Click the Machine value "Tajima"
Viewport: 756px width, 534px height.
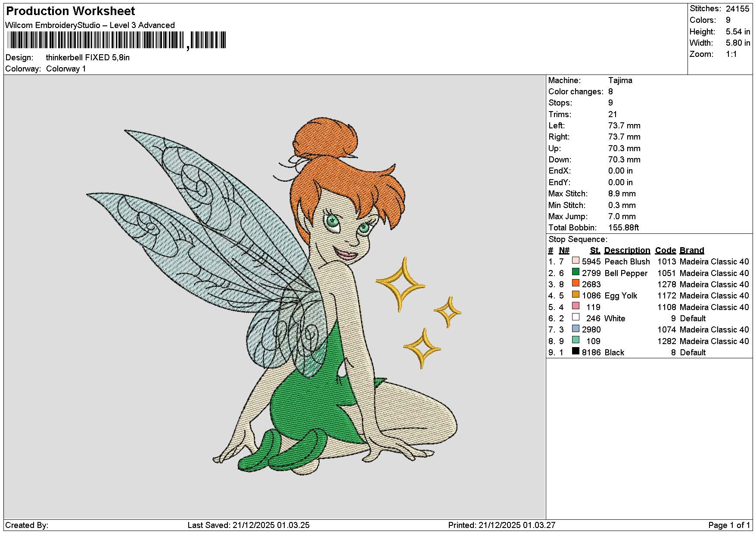tap(620, 81)
